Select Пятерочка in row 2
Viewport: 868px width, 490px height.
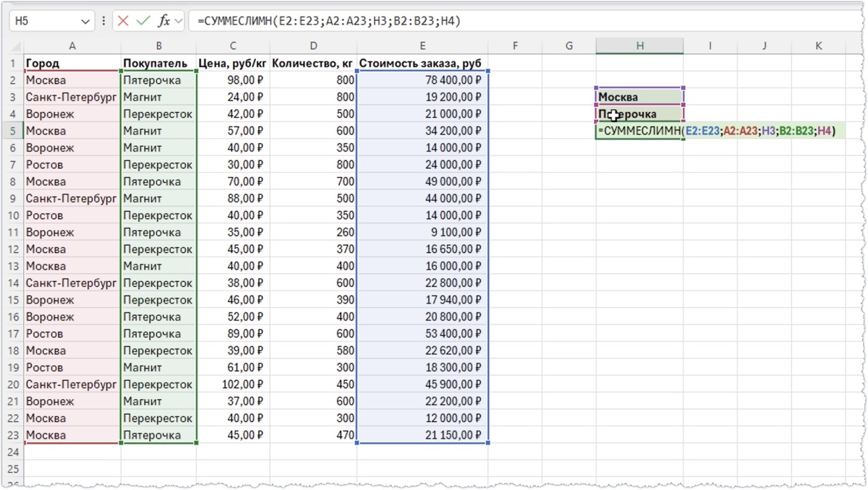pos(158,80)
